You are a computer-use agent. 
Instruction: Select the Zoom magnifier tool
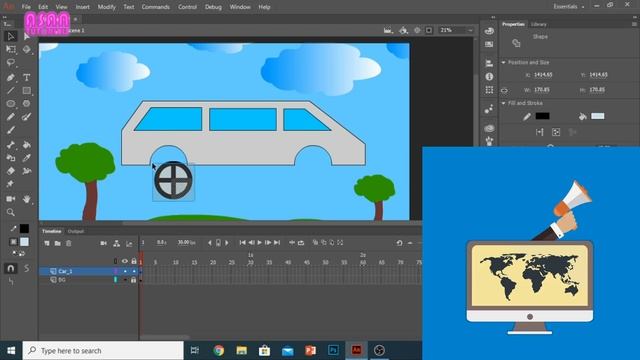click(11, 212)
